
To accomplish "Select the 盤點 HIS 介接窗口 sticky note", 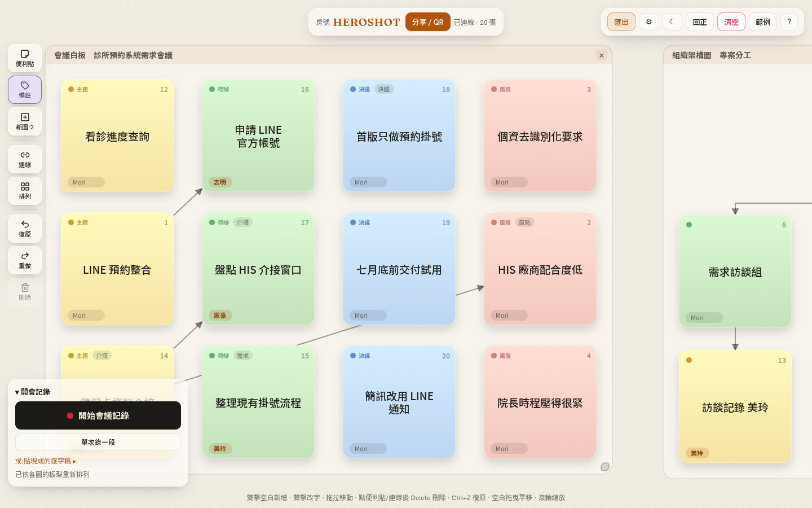I will (258, 269).
